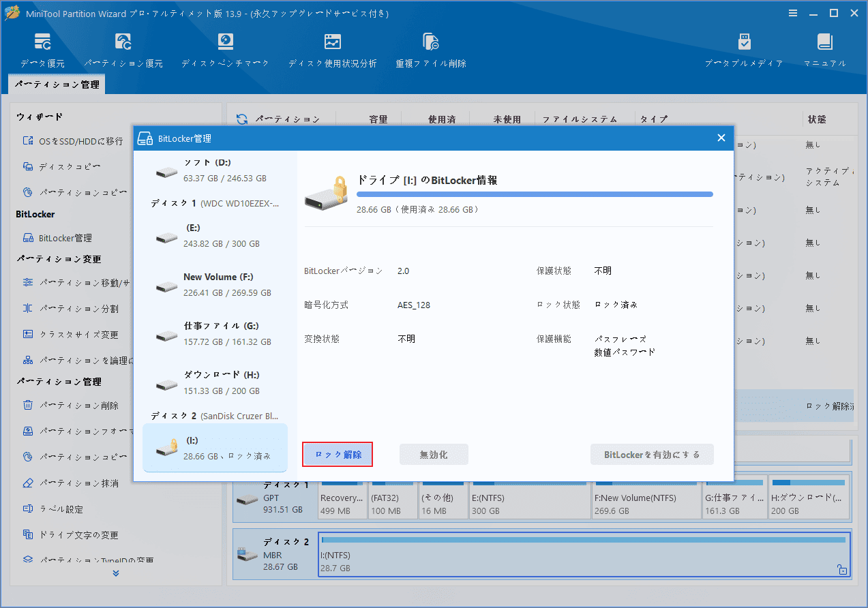
Task: Choose パーティション削除 operation
Action: click(70, 406)
